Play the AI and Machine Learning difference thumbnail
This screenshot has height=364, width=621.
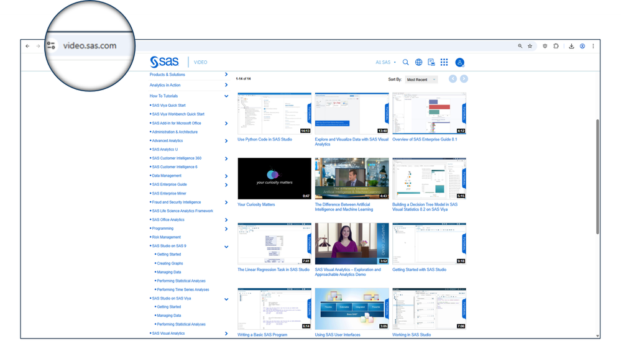352,178
